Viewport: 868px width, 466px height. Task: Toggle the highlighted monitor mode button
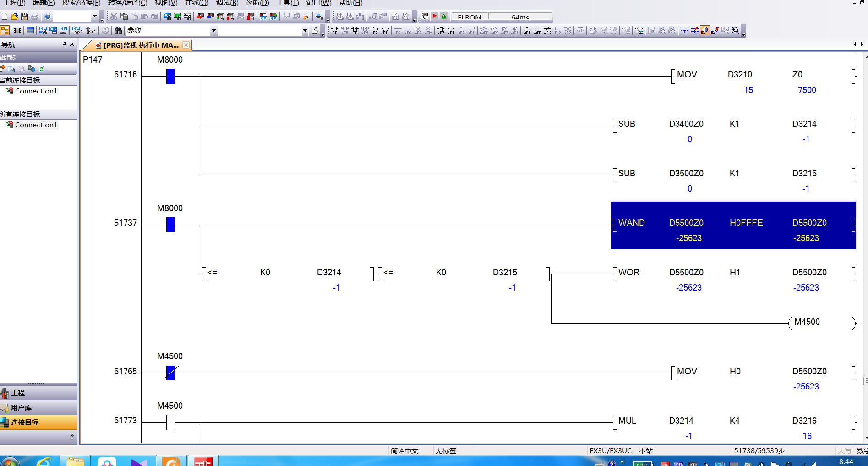click(705, 31)
